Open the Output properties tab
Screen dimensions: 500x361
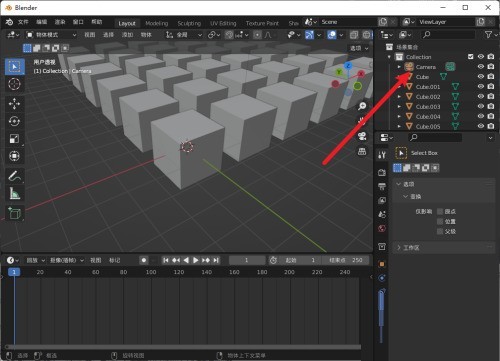[382, 186]
